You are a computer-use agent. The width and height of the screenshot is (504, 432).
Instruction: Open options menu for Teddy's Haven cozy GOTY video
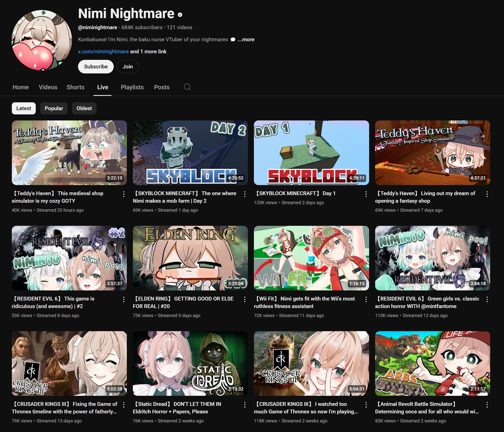click(124, 194)
